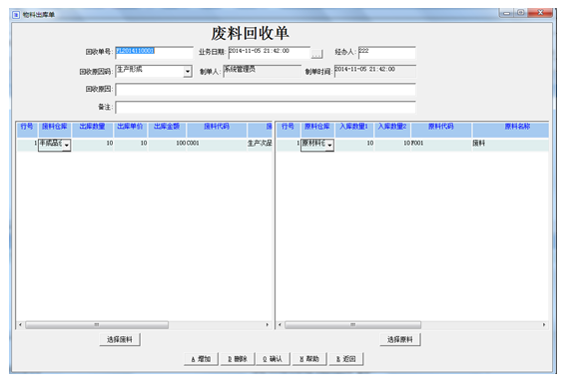Click the 回收单号 input field

(x=154, y=52)
